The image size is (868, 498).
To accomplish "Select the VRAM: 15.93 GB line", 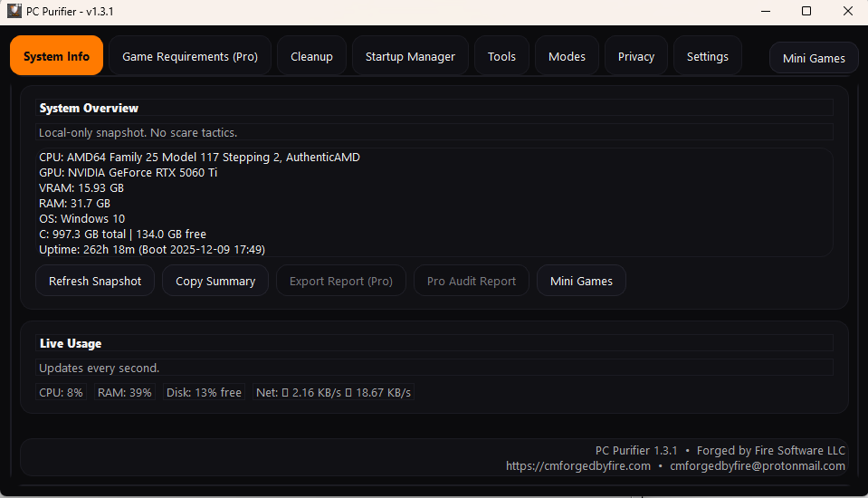I will (81, 188).
